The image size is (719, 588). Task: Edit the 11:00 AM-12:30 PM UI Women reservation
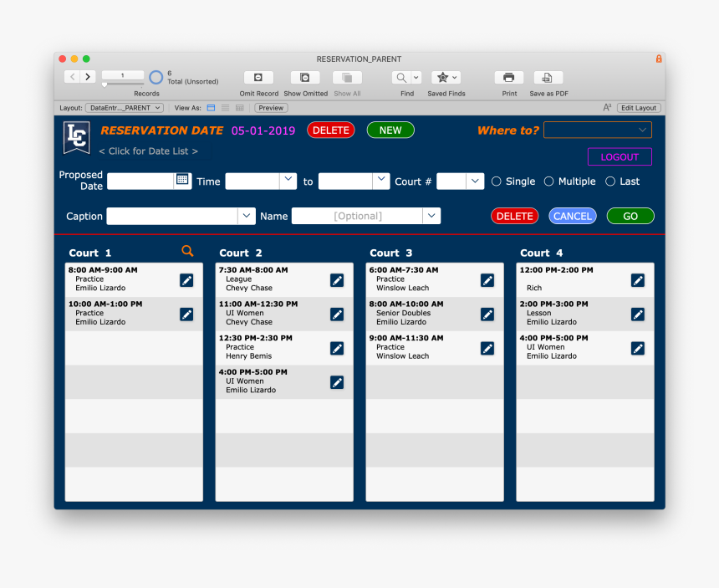tap(337, 314)
